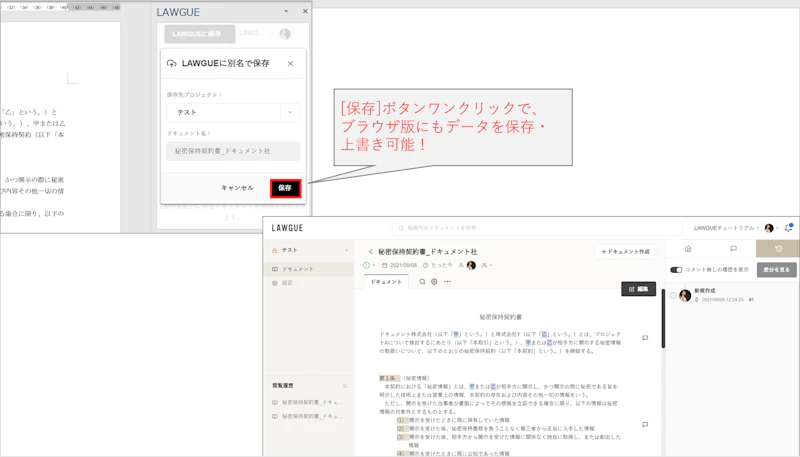Check the 新規作成 history entry checkbox

click(673, 295)
